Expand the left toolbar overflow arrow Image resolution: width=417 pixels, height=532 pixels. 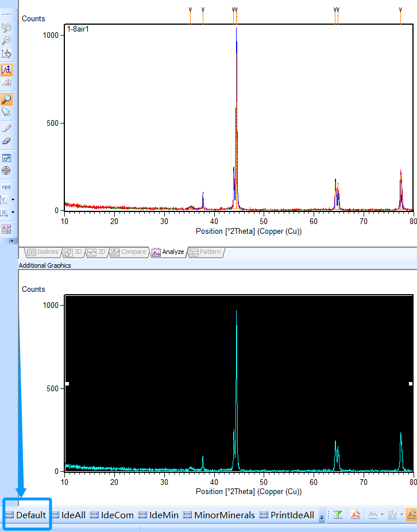point(11,241)
